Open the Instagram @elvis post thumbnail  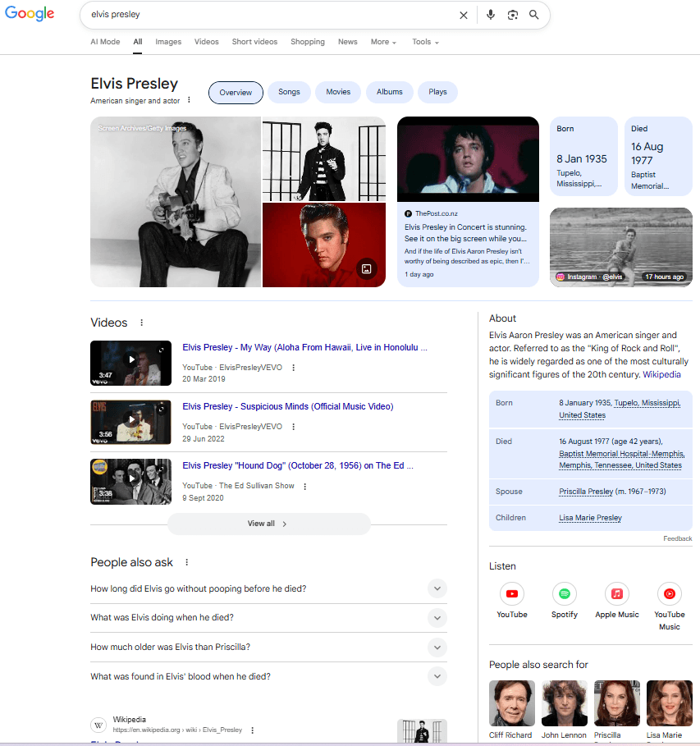[x=621, y=247]
